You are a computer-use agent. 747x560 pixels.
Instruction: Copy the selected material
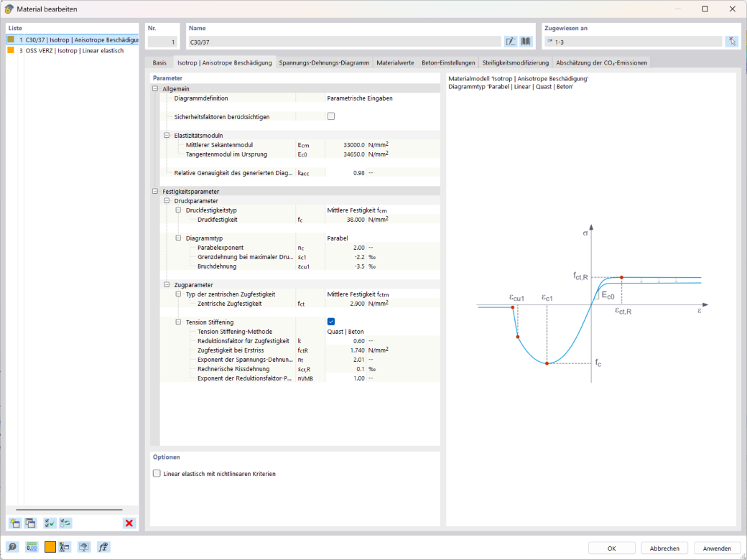tap(30, 523)
